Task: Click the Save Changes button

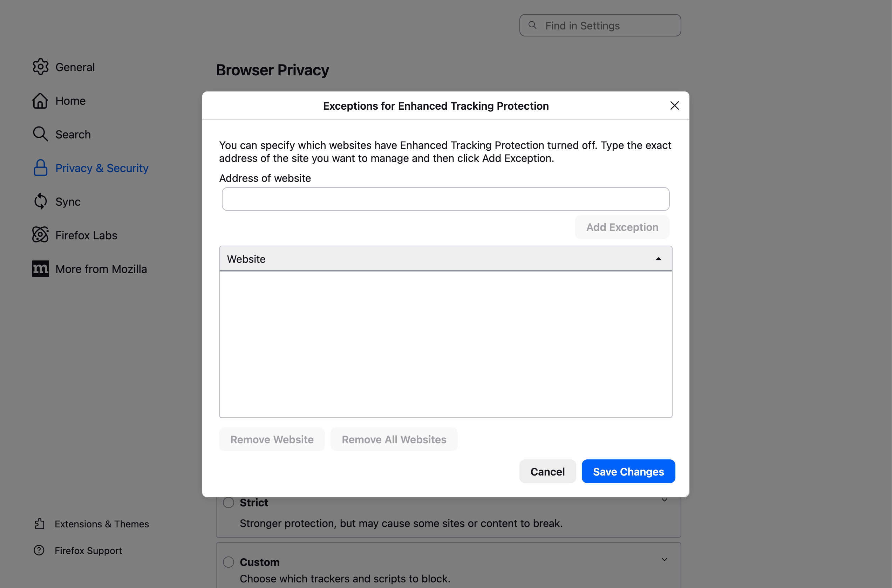Action: click(x=628, y=471)
